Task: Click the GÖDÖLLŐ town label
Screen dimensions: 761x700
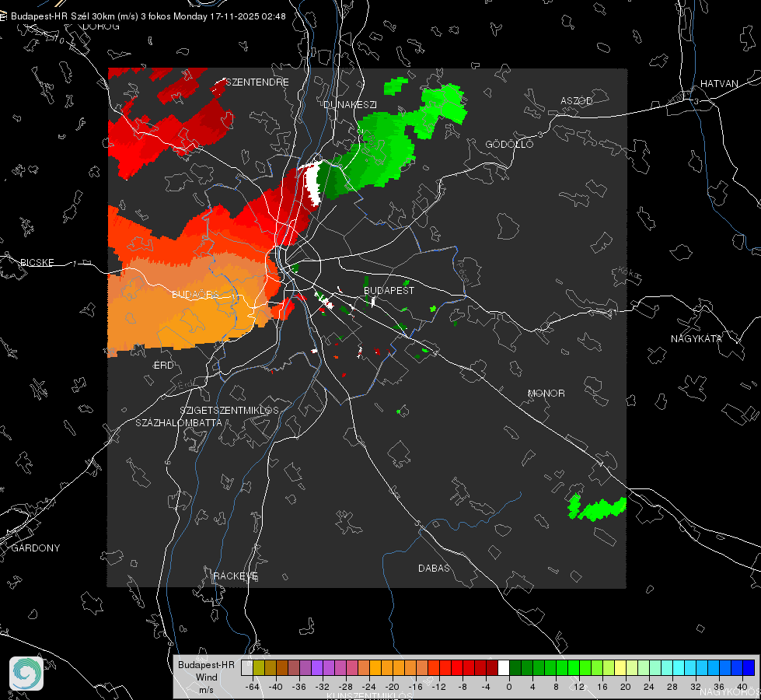Action: point(509,144)
